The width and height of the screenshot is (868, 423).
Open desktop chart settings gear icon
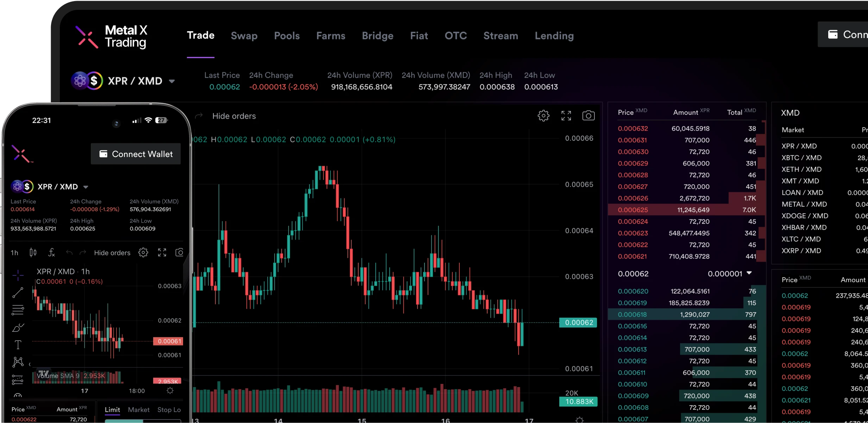tap(543, 116)
